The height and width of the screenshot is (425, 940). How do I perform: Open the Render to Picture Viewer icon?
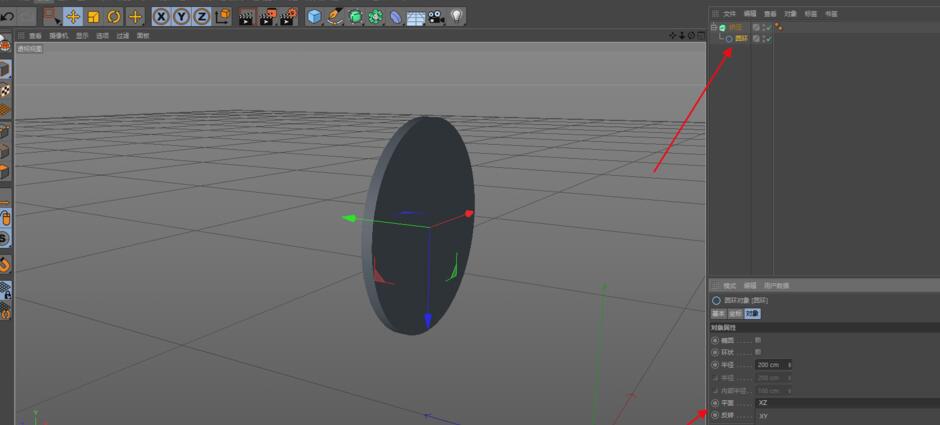point(267,16)
